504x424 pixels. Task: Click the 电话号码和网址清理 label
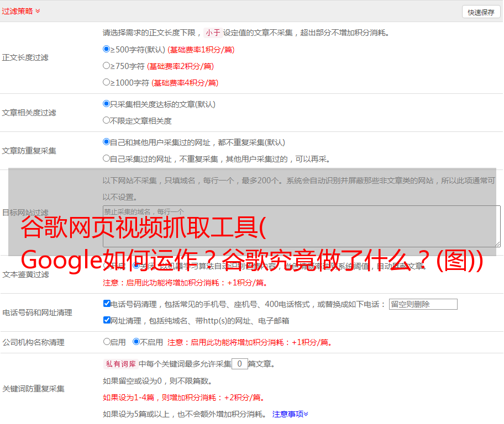point(37,312)
